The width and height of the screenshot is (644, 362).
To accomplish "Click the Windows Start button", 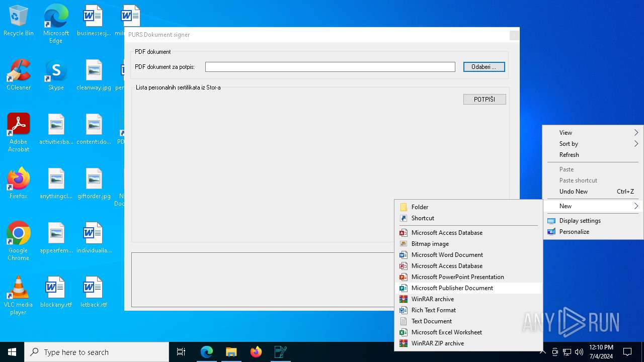I will (12, 352).
